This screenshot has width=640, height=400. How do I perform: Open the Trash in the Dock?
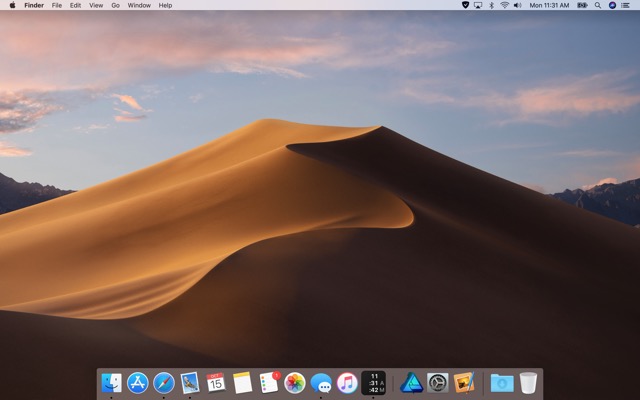(528, 383)
